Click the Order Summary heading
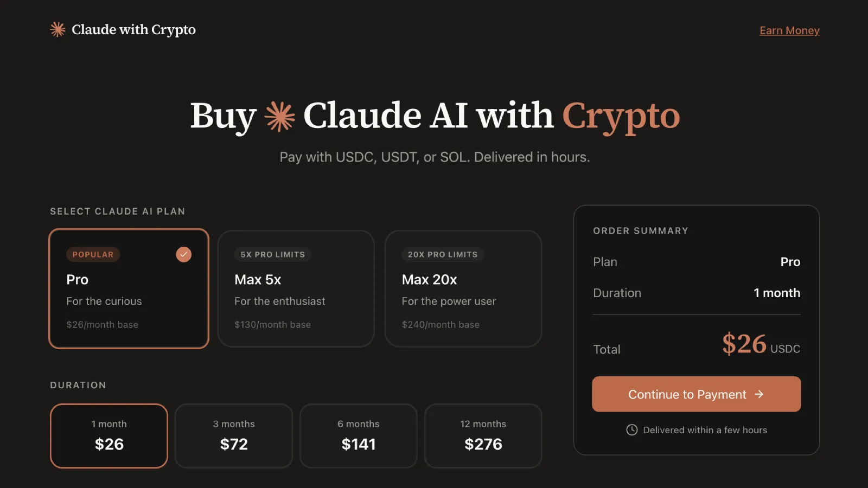The height and width of the screenshot is (488, 868). point(640,230)
